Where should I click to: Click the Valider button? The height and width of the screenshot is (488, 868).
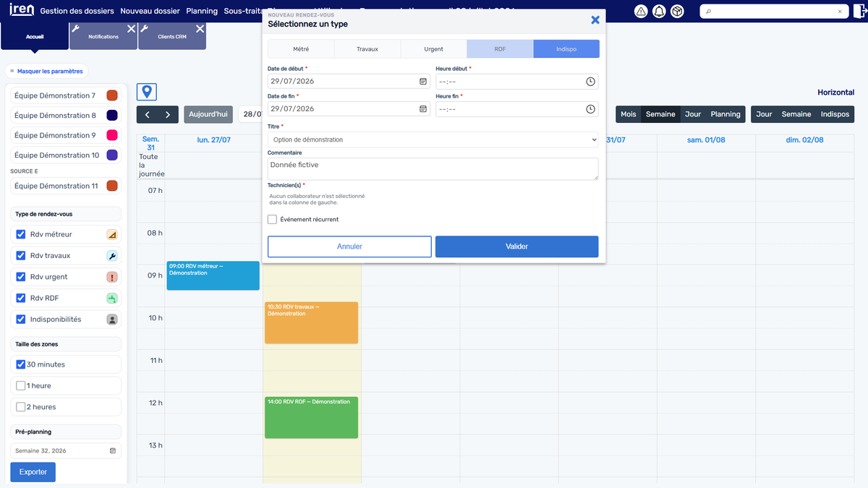pyautogui.click(x=516, y=247)
